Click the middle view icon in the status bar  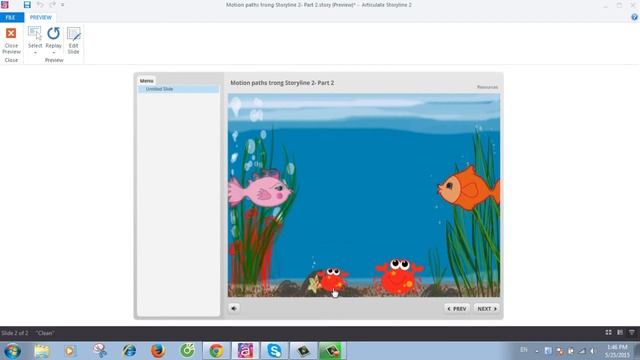[x=620, y=333]
